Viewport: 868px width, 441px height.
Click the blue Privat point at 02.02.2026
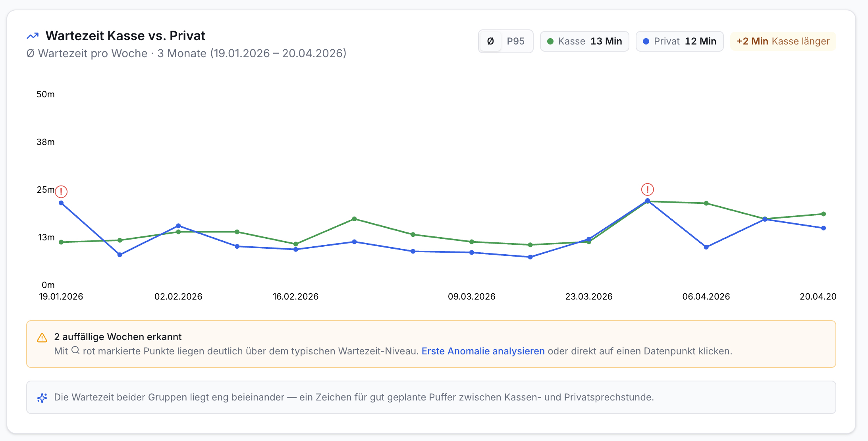pos(178,226)
